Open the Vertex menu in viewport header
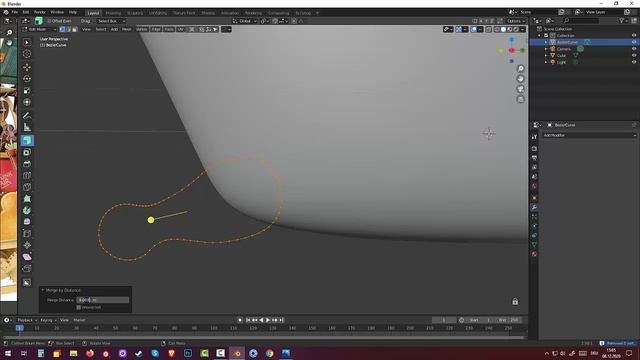 coord(142,29)
